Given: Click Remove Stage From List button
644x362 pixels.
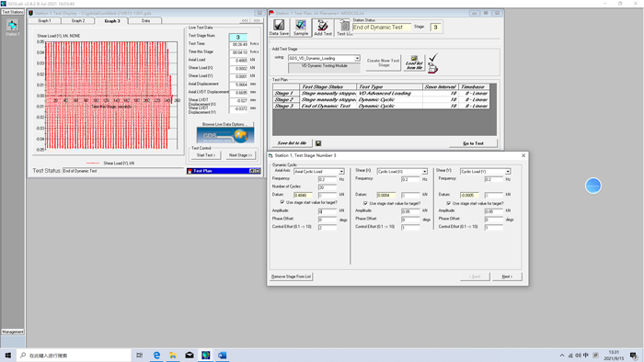Looking at the screenshot, I should point(292,277).
